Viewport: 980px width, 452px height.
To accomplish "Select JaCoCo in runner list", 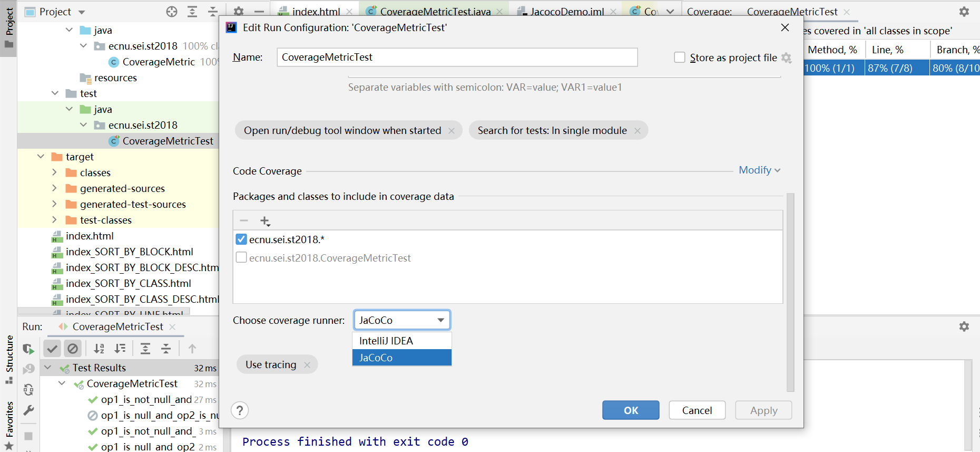I will pyautogui.click(x=402, y=358).
